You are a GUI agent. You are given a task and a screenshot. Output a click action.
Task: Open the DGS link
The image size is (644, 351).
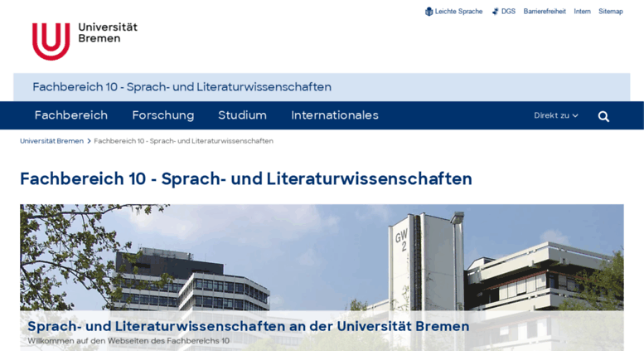[508, 12]
